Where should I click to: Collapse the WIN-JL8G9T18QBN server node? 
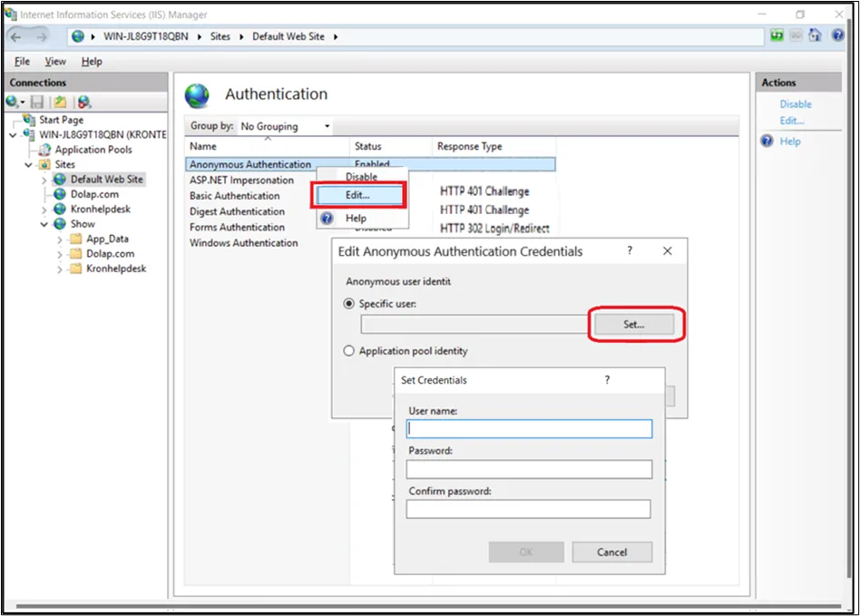(14, 135)
